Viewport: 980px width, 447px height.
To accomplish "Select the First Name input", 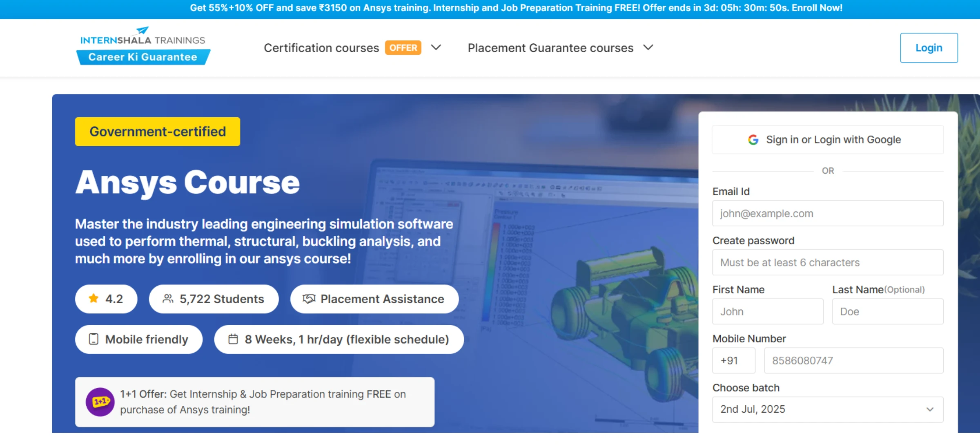I will click(x=767, y=311).
